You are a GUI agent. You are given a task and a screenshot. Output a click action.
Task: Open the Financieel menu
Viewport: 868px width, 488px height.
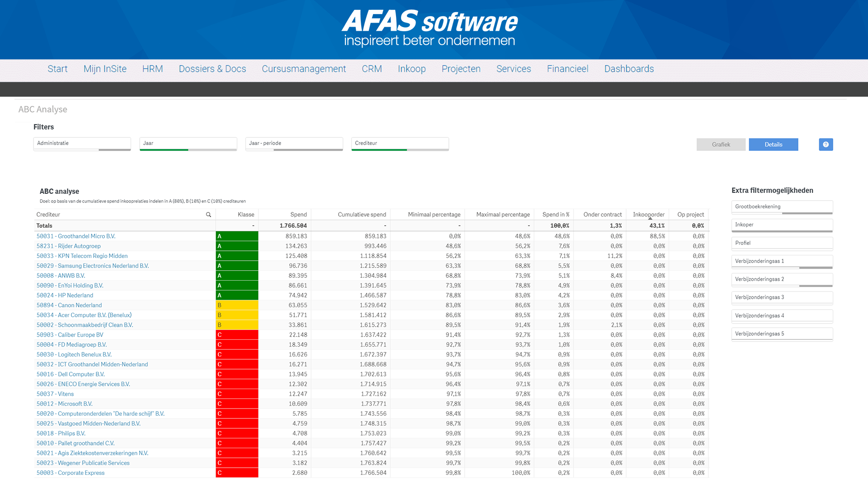[568, 69]
